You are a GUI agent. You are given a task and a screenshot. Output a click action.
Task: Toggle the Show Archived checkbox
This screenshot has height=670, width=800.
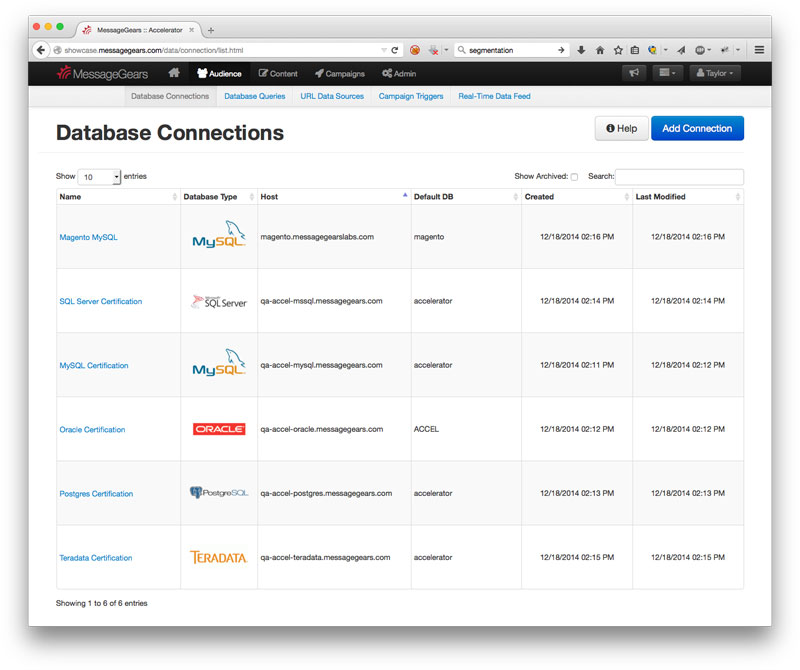(574, 177)
